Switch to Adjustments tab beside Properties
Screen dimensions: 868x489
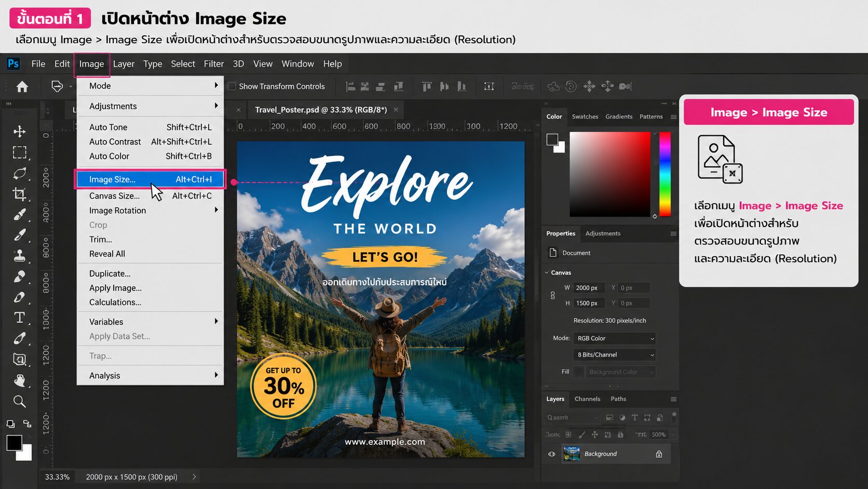[x=603, y=234]
